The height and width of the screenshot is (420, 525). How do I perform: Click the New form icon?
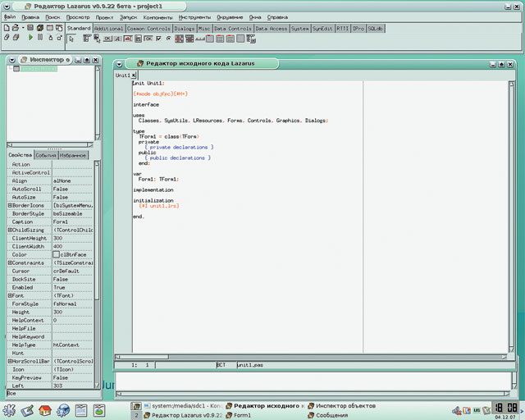(x=49, y=28)
